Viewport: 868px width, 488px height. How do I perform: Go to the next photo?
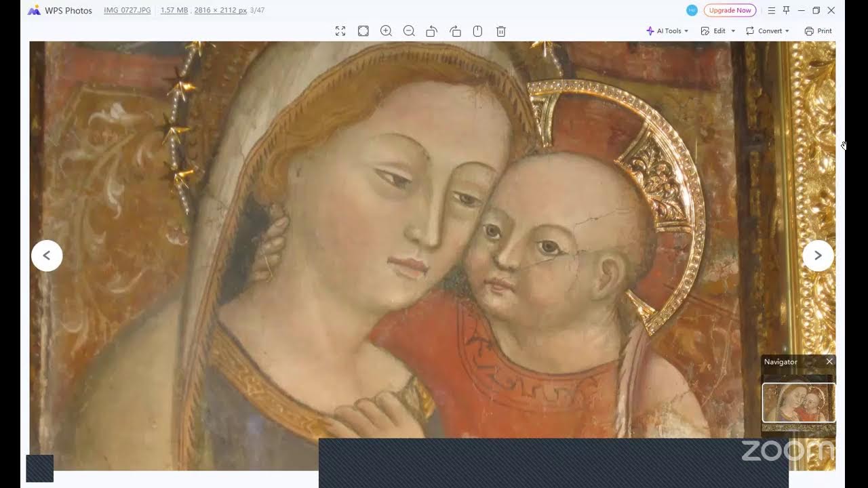click(x=818, y=256)
